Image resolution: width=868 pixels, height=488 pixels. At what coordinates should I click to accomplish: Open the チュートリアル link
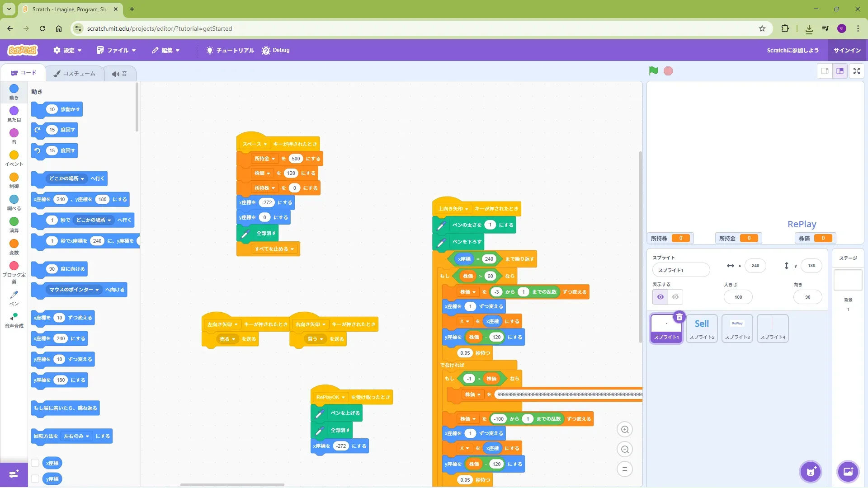click(x=230, y=50)
